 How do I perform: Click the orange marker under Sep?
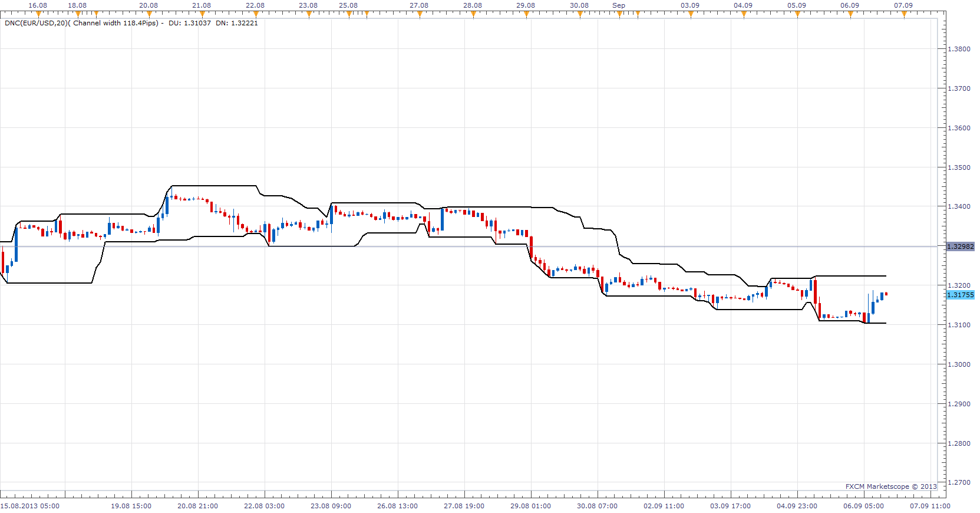click(619, 14)
